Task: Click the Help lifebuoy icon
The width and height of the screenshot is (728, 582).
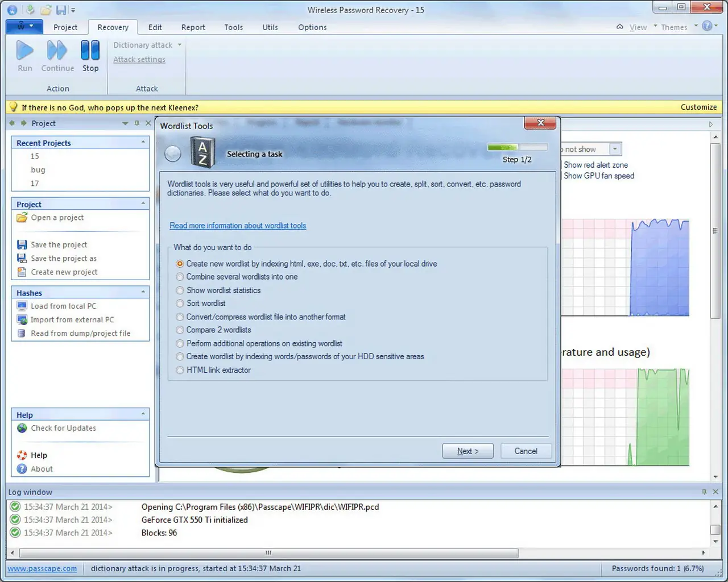Action: point(22,455)
